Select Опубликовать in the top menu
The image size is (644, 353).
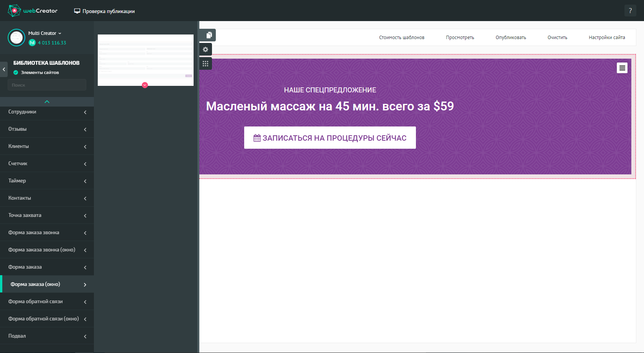[x=511, y=37]
